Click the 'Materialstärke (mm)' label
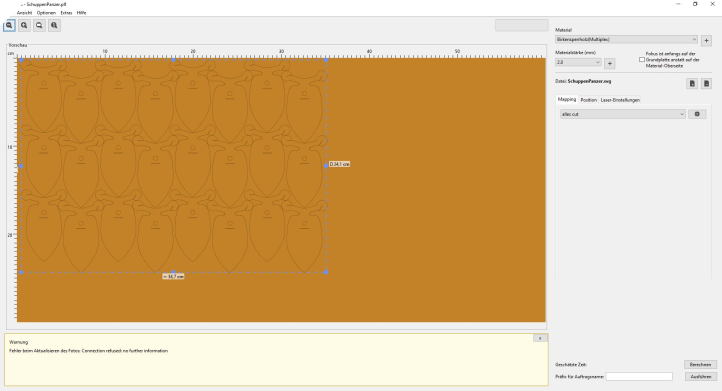 coord(576,53)
